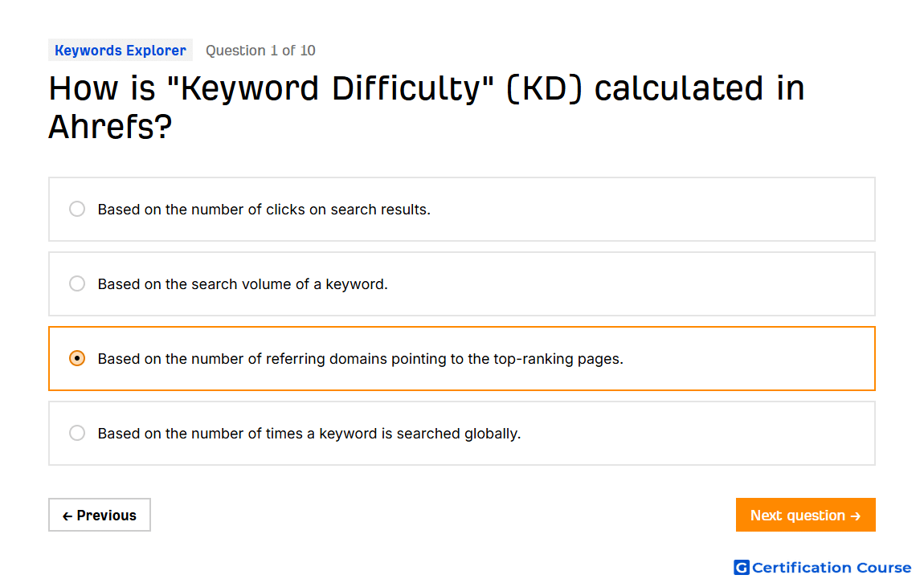Choose the answer about clicks on search results

[462, 209]
